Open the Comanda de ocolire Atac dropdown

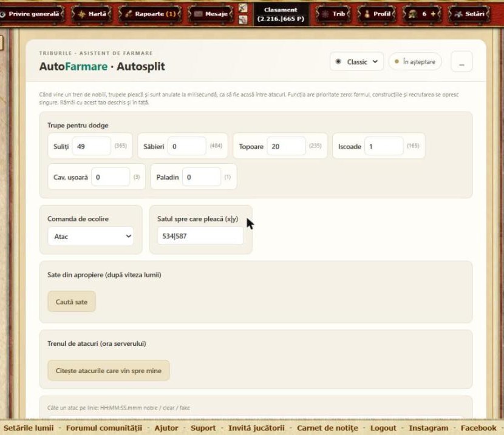tap(91, 236)
